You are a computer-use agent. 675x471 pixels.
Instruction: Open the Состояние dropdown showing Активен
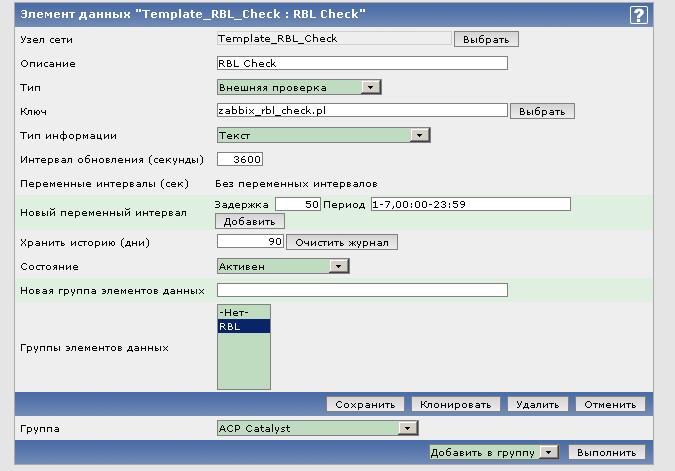[x=283, y=266]
